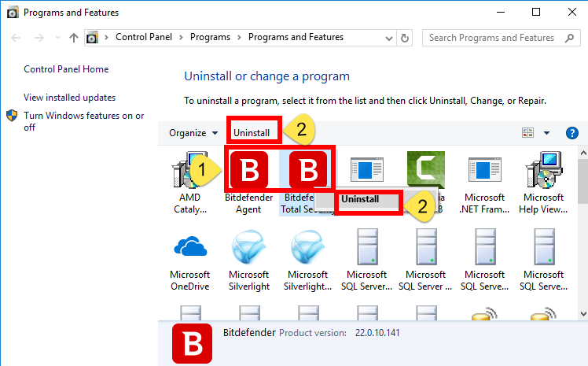Select the green Camtasia program icon
The image size is (588, 366).
[x=426, y=170]
